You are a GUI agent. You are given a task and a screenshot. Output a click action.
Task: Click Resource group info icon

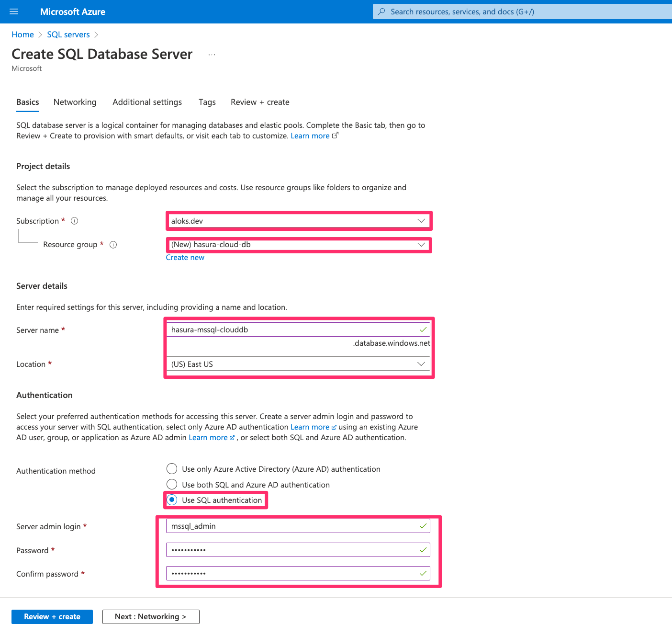[x=113, y=245]
